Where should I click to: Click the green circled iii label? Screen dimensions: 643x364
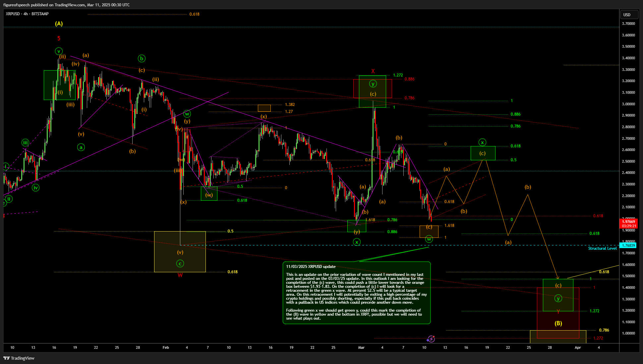(25, 143)
